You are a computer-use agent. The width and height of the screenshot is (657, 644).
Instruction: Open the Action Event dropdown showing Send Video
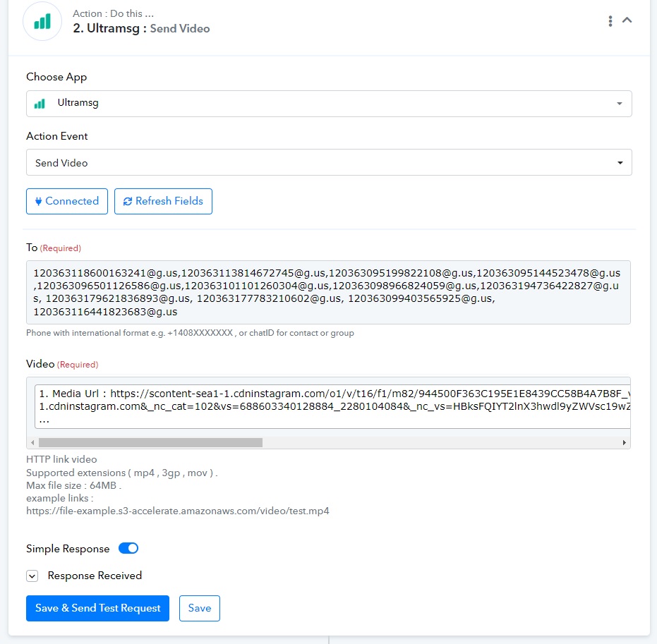pos(329,162)
